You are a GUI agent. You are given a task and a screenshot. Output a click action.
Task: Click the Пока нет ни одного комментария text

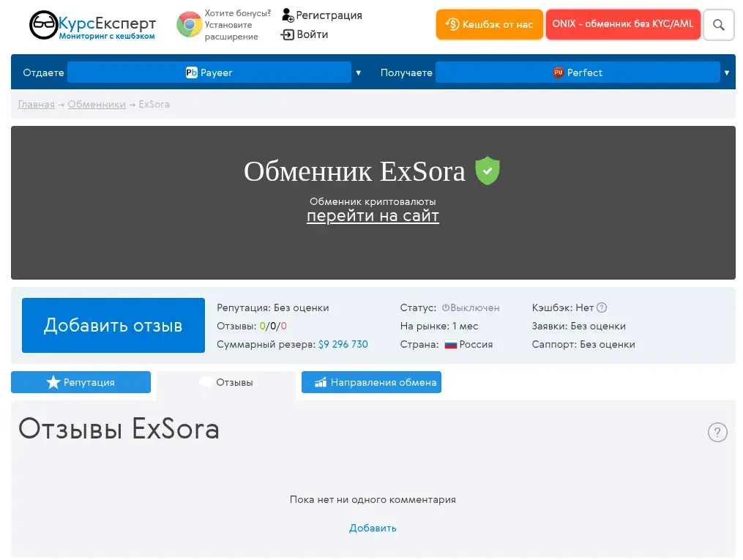pyautogui.click(x=373, y=499)
